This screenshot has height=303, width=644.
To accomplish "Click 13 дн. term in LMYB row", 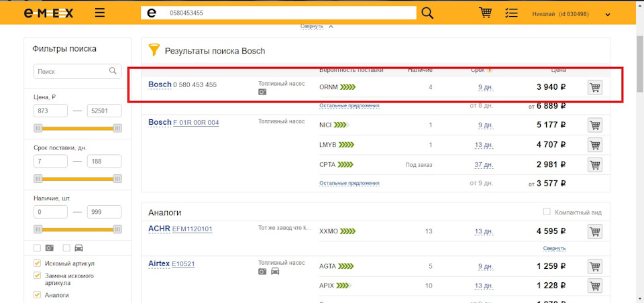I will pos(484,145).
